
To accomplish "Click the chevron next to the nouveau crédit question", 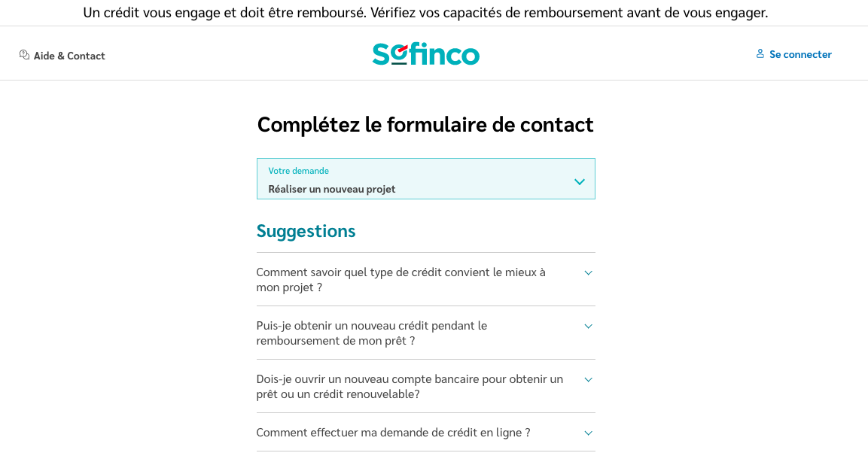I will point(588,326).
